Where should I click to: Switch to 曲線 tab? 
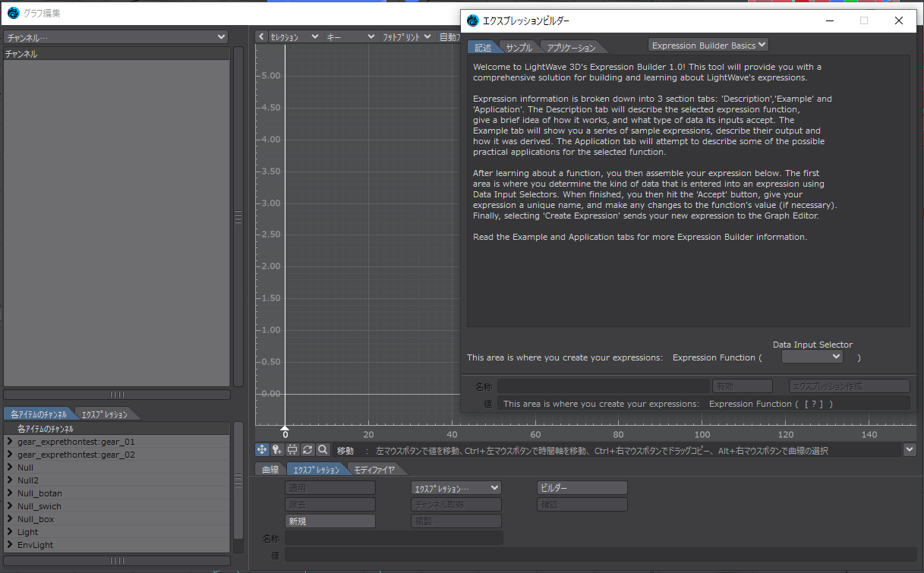coord(270,470)
